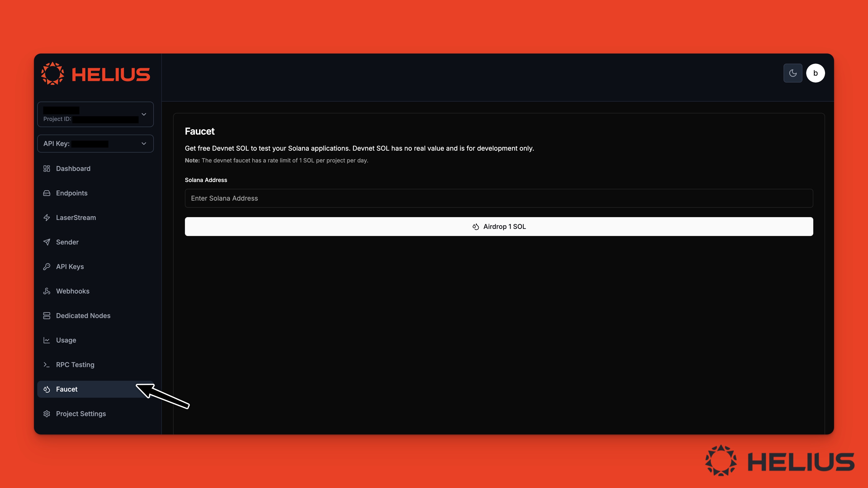Click the Sender paper plane icon
Image resolution: width=868 pixels, height=488 pixels.
pyautogui.click(x=46, y=242)
